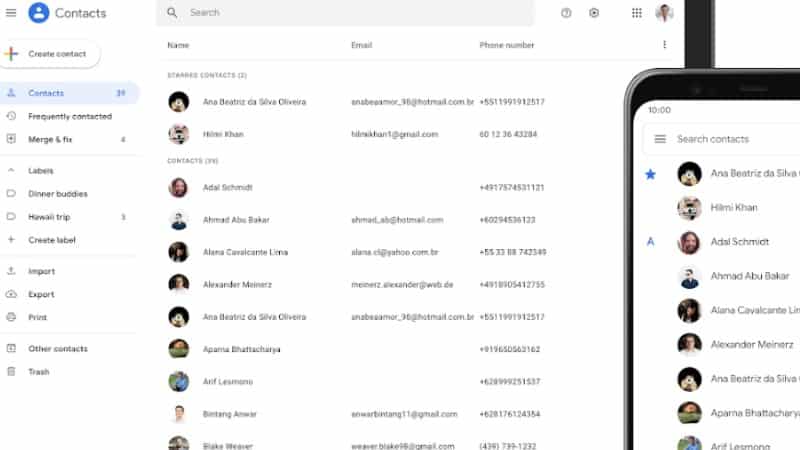Open the account profile picture

click(x=664, y=13)
